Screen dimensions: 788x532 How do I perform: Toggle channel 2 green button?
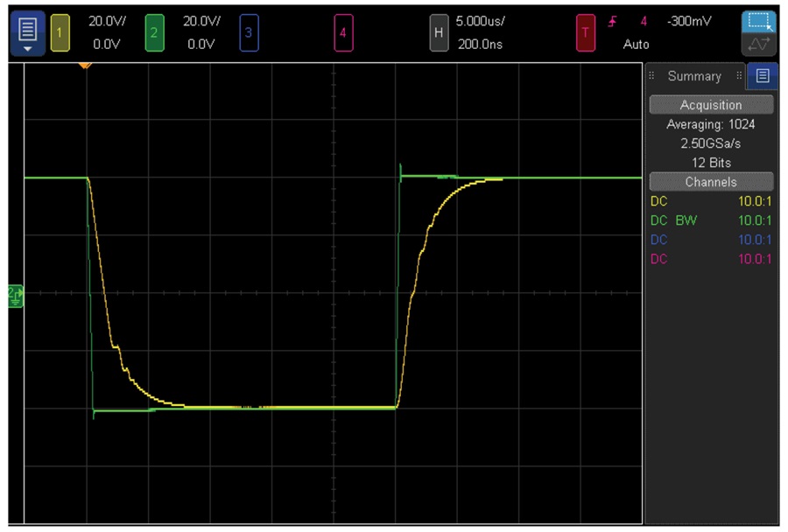(154, 32)
